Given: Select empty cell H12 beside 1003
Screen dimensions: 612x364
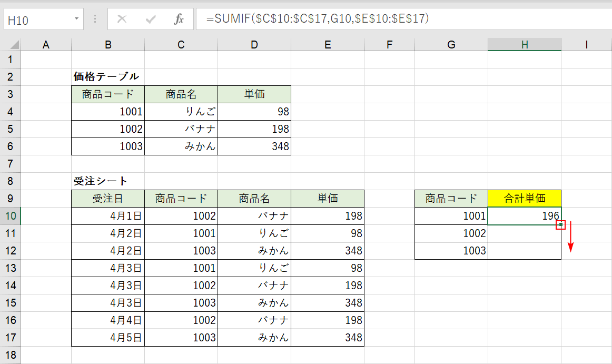Looking at the screenshot, I should pos(525,251).
